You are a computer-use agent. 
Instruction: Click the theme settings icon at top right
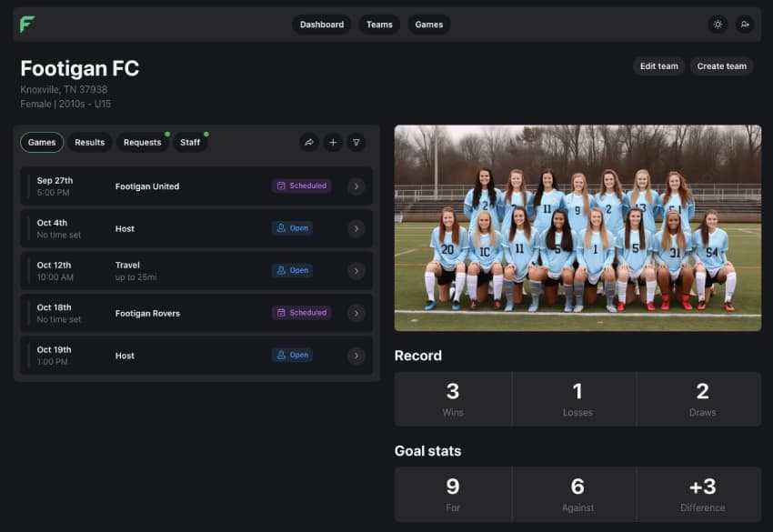pyautogui.click(x=718, y=25)
